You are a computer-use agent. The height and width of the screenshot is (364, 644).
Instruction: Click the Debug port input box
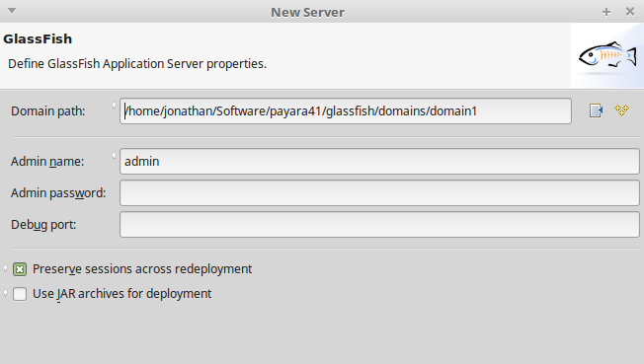[x=379, y=225]
